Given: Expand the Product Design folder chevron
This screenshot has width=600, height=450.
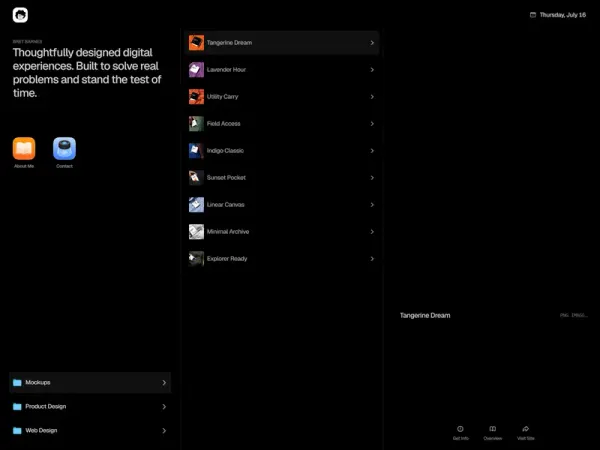Looking at the screenshot, I should 164,407.
